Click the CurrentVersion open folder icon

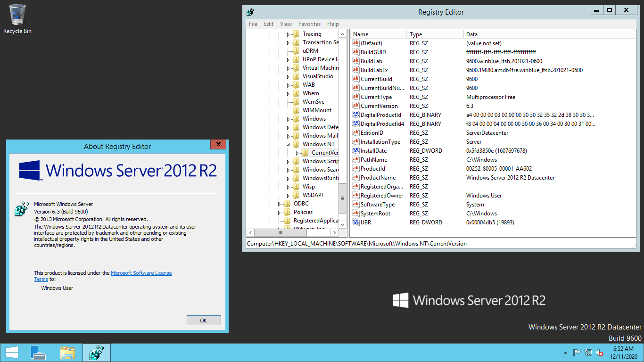305,153
